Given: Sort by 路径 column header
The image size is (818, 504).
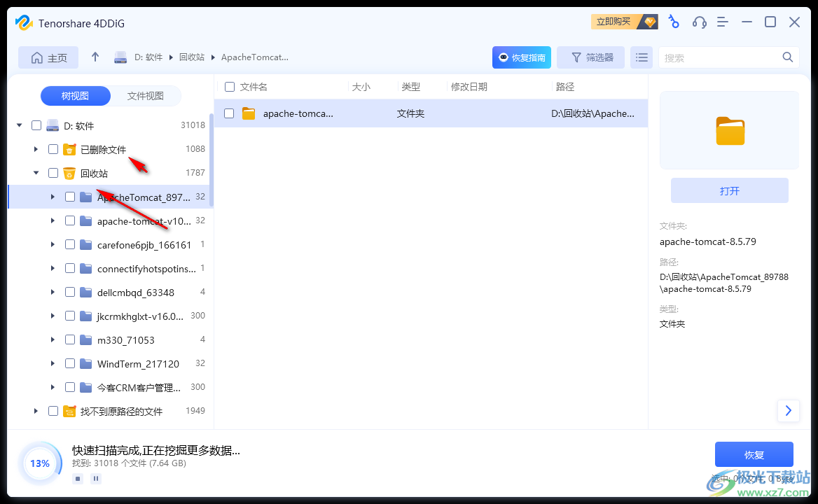Looking at the screenshot, I should coord(565,87).
